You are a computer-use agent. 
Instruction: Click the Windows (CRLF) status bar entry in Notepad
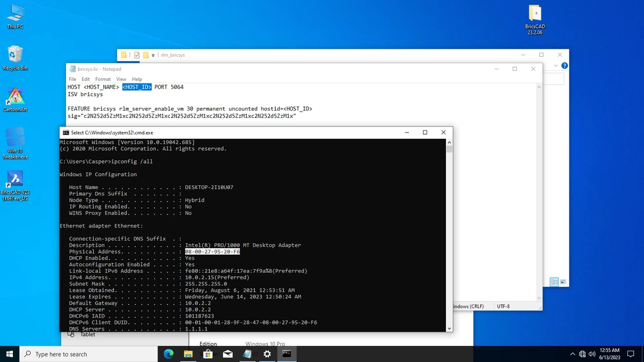coord(468,306)
